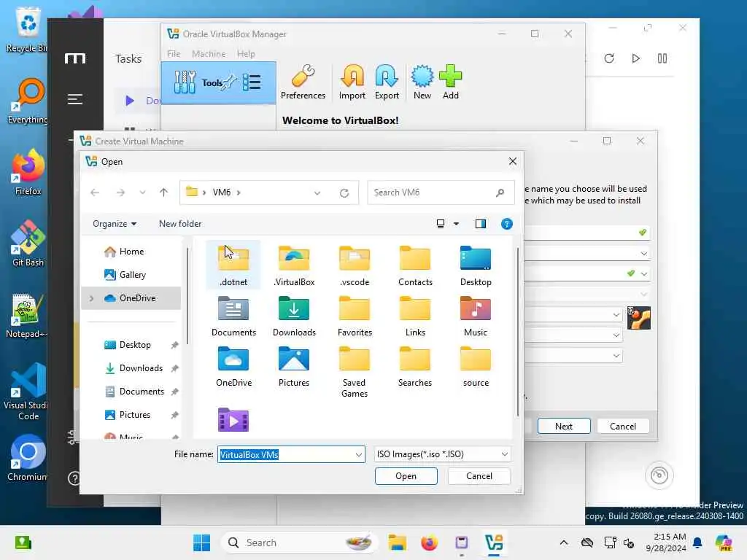Select the Desktop folder in file list

click(476, 265)
